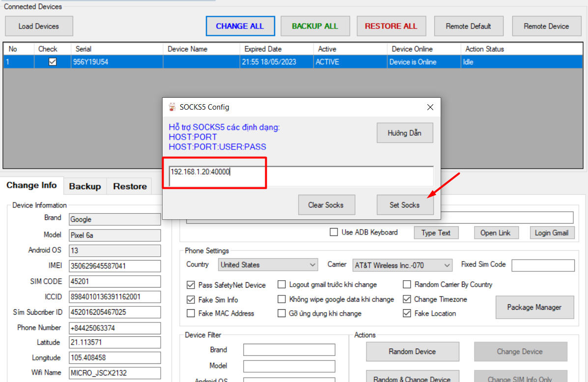Enable Fake MAC Address option
The image size is (588, 382).
click(x=191, y=314)
